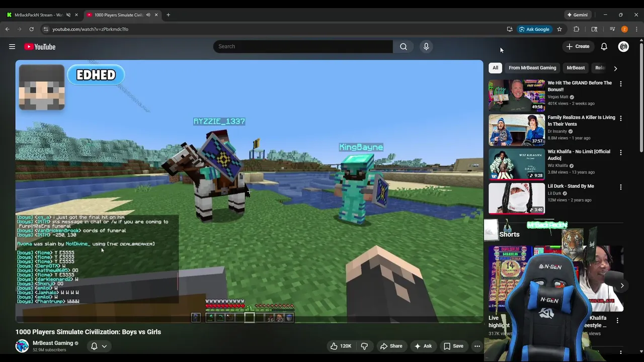The image size is (644, 362).
Task: Open more actions menu below video
Action: point(477,346)
